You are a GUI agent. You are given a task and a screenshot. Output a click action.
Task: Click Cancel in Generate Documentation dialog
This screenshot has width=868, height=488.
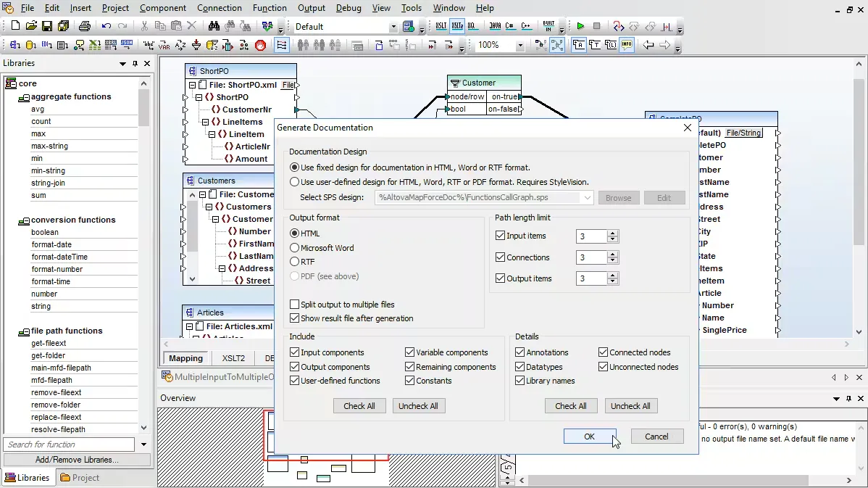coord(656,437)
